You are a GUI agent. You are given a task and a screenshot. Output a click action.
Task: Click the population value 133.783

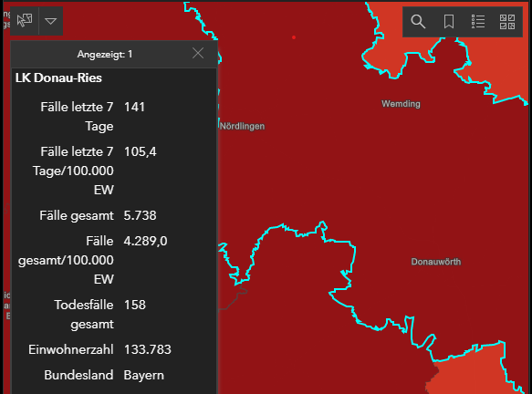pos(148,349)
